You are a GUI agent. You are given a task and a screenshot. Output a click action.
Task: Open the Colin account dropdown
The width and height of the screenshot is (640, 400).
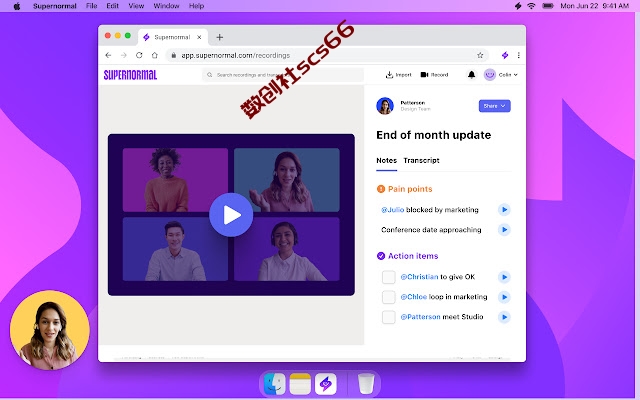click(501, 75)
